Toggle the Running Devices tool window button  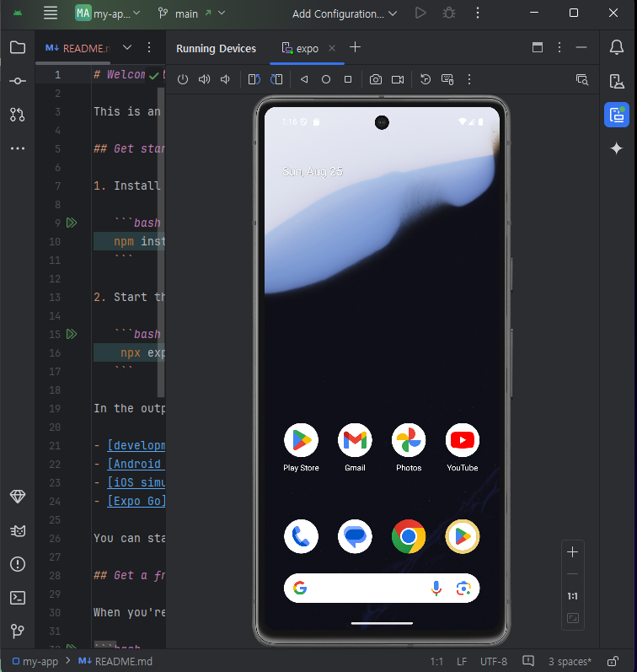pyautogui.click(x=617, y=115)
